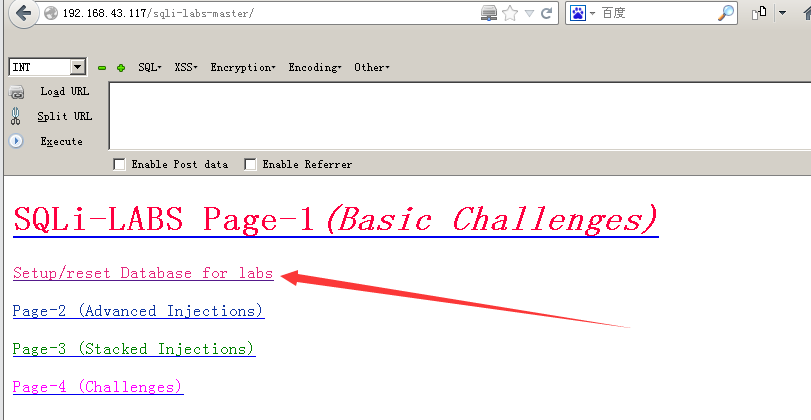811x420 pixels.
Task: Open the SQL menu in HackBar
Action: coord(149,67)
